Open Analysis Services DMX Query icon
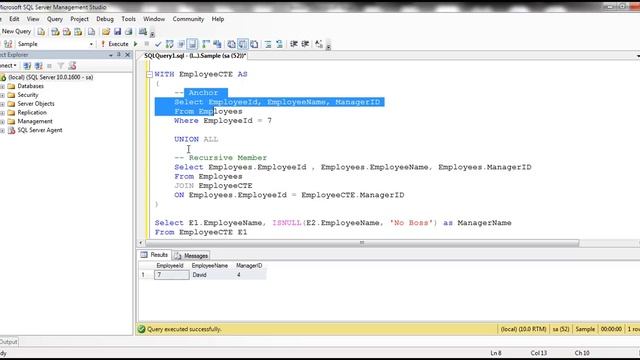This screenshot has height=360, width=640. pos(67,32)
